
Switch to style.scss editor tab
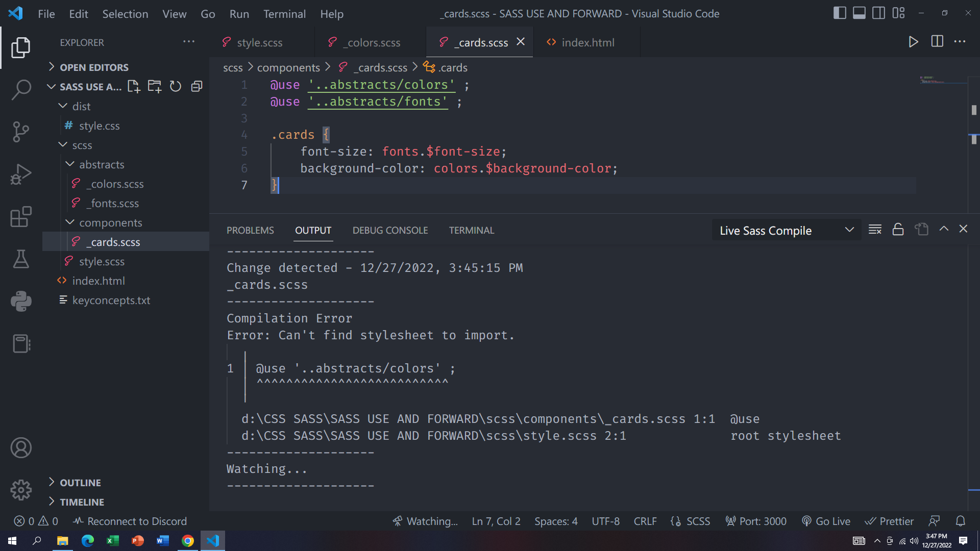259,42
